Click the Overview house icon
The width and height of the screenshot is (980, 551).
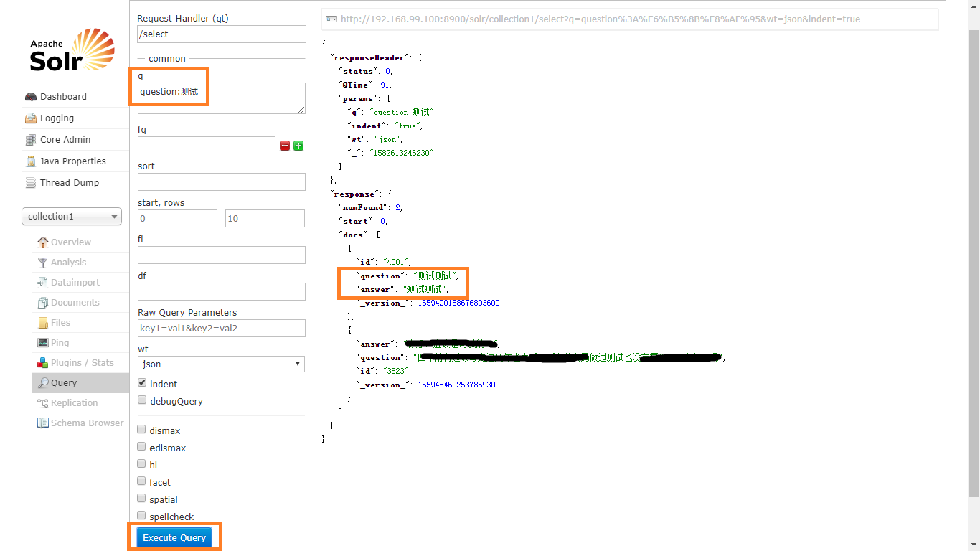tap(43, 242)
